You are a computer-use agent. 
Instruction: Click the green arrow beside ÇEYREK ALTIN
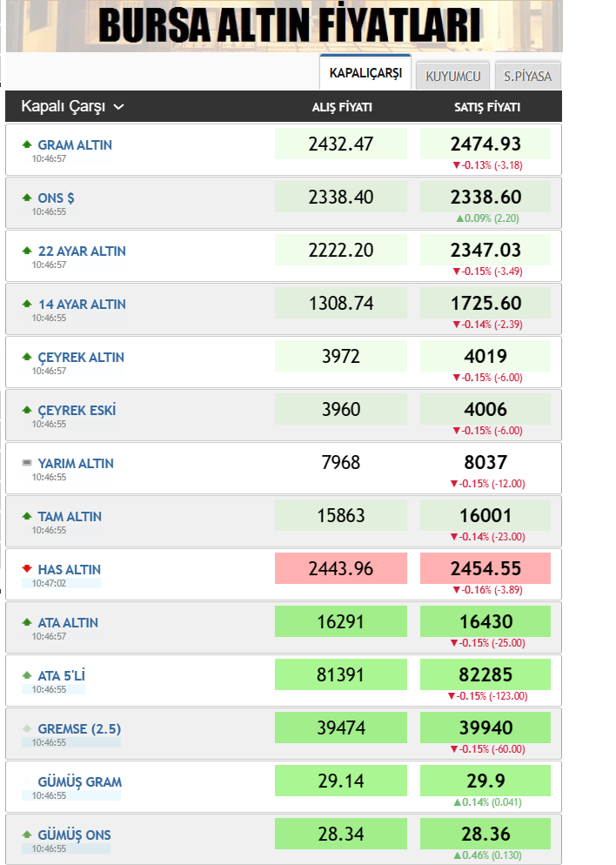coord(27,357)
